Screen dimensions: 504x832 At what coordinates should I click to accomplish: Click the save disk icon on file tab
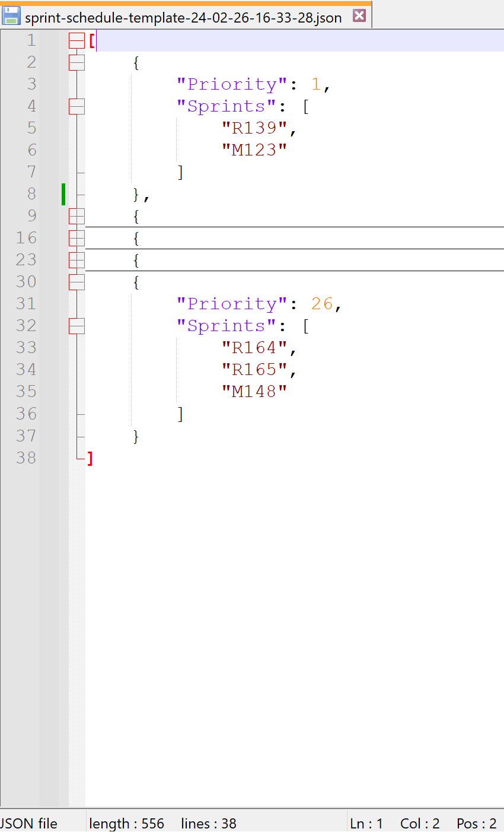pyautogui.click(x=11, y=16)
